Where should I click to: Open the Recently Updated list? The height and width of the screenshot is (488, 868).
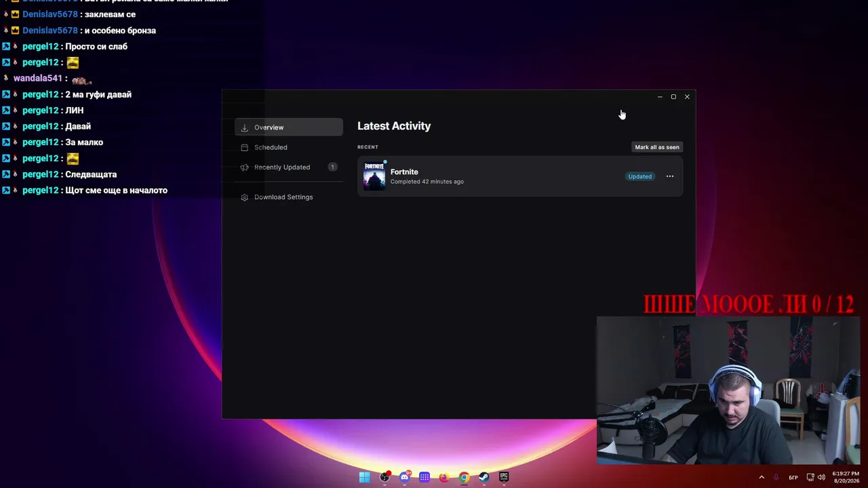[289, 167]
